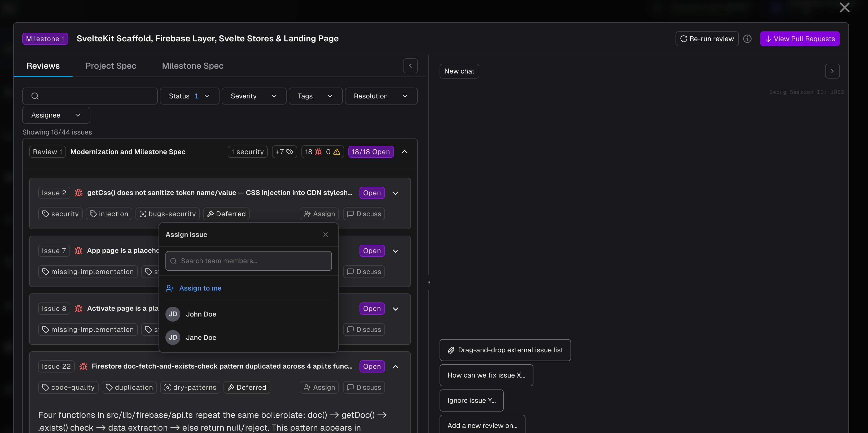The image size is (868, 433).
Task: Start a New chat
Action: [x=459, y=71]
